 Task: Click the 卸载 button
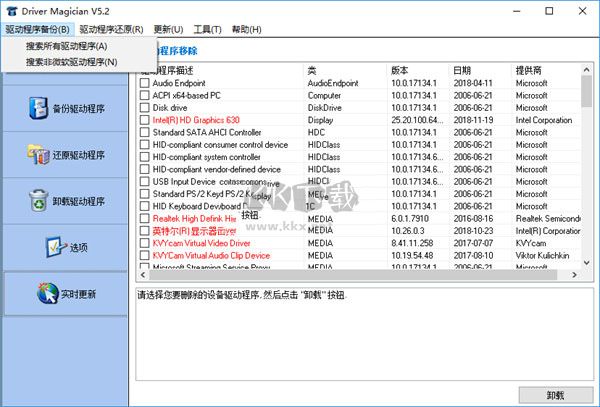pyautogui.click(x=555, y=395)
